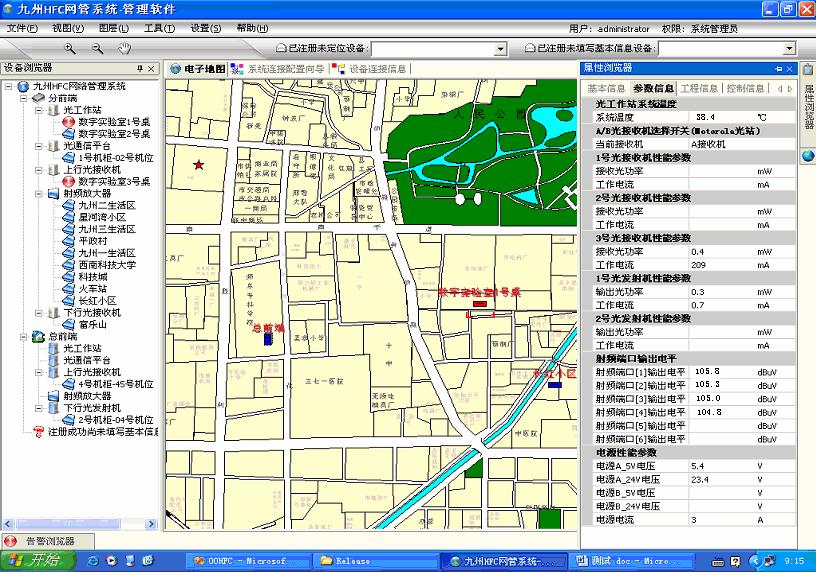The height and width of the screenshot is (572, 816).
Task: Collapse the 射频放大器 node under 分前端
Action: tap(38, 193)
